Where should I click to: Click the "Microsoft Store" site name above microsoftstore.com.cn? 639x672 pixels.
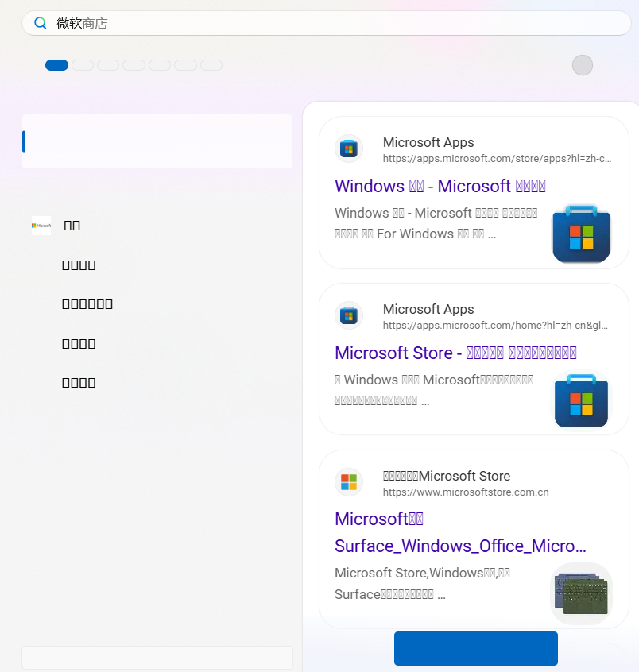point(447,476)
